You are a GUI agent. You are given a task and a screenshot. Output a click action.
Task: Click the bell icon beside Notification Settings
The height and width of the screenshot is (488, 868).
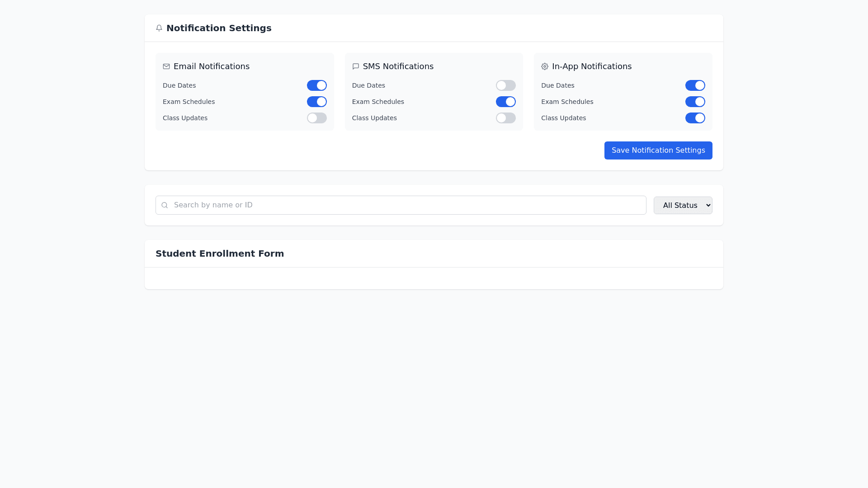click(x=159, y=28)
